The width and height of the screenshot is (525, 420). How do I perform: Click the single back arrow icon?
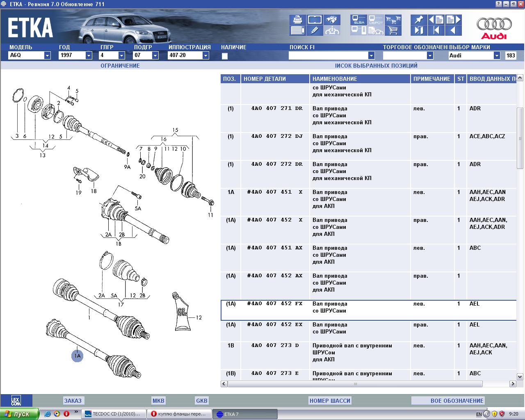[x=453, y=30]
